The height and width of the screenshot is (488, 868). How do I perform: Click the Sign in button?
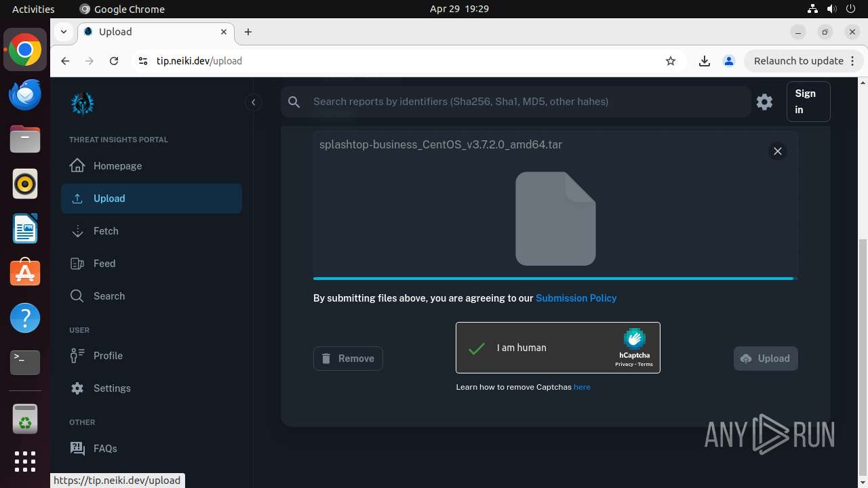pos(808,102)
